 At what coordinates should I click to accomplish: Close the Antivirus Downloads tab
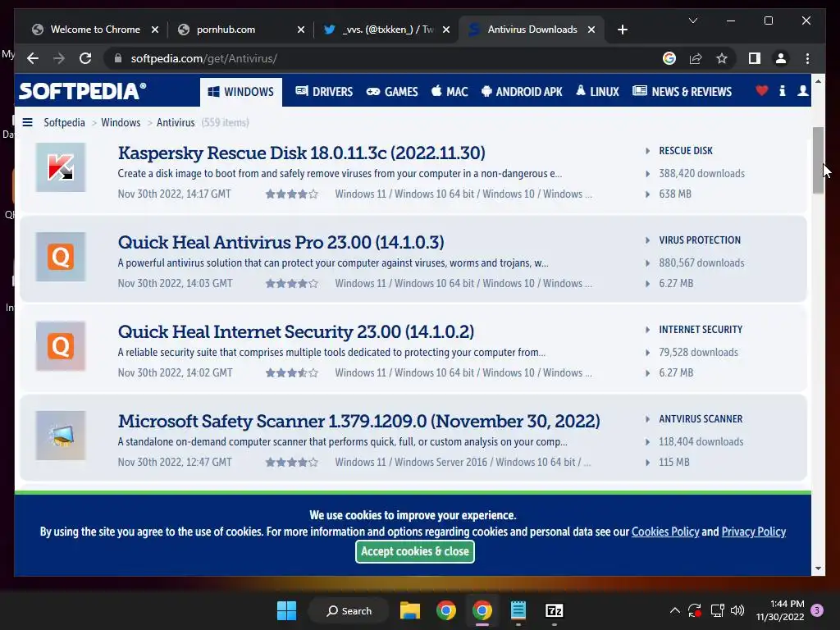tap(591, 30)
